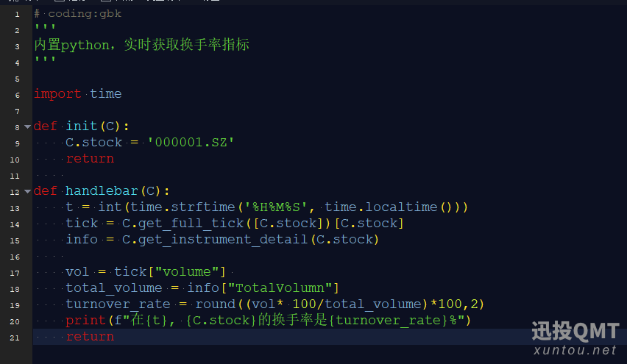Collapse the handlebar function fold arrow
The height and width of the screenshot is (364, 627).
click(x=27, y=191)
